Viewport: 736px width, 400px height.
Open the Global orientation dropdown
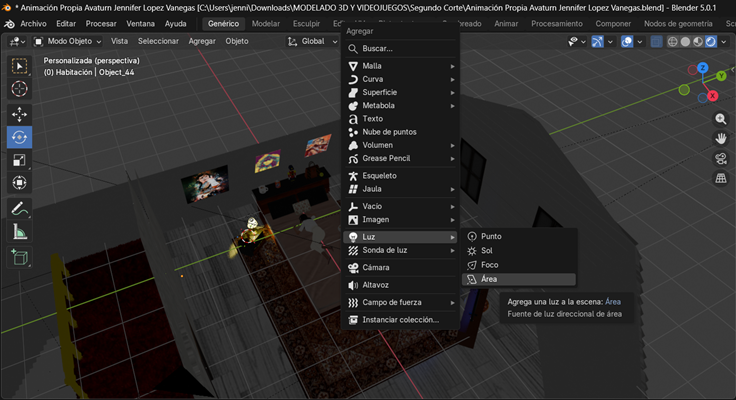[312, 42]
